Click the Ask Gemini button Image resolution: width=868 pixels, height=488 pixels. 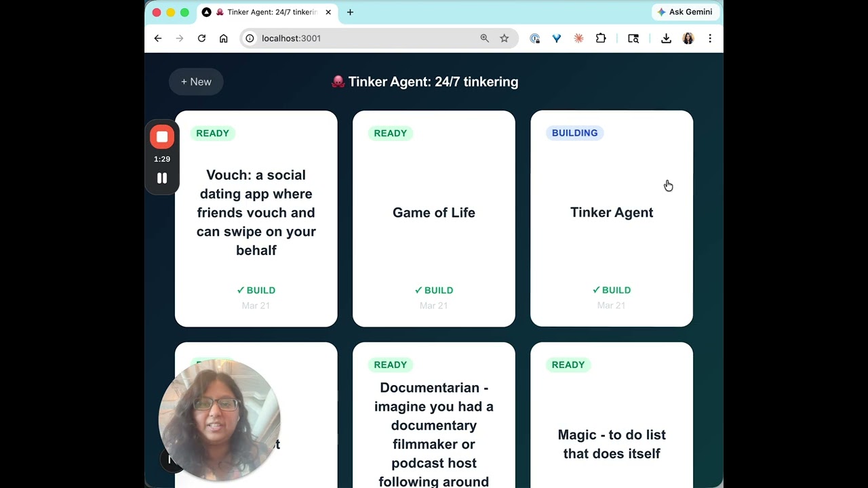point(686,12)
